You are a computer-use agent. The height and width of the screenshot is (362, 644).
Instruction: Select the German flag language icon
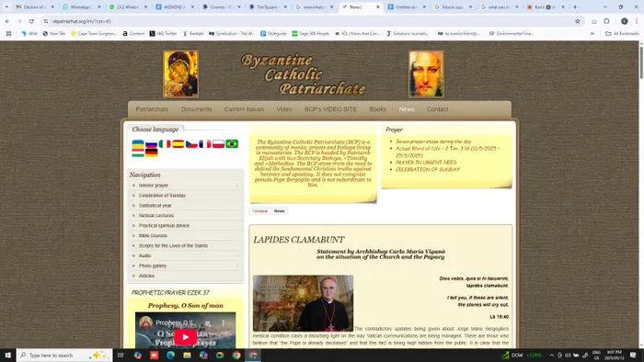[151, 153]
